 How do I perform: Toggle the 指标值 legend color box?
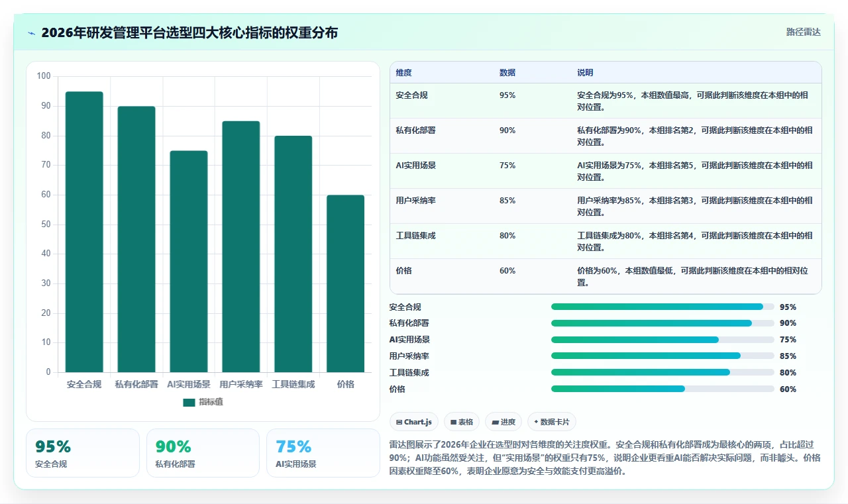[189, 402]
